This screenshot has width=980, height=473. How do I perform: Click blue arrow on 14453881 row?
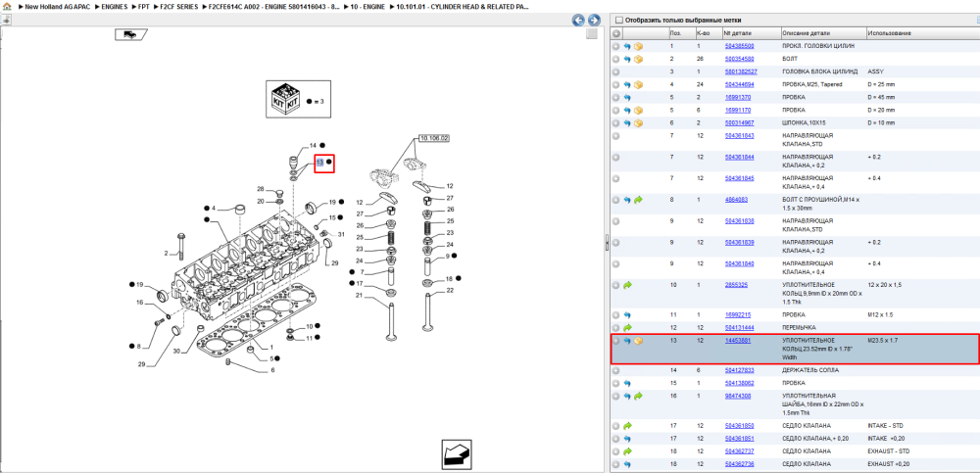pyautogui.click(x=627, y=341)
